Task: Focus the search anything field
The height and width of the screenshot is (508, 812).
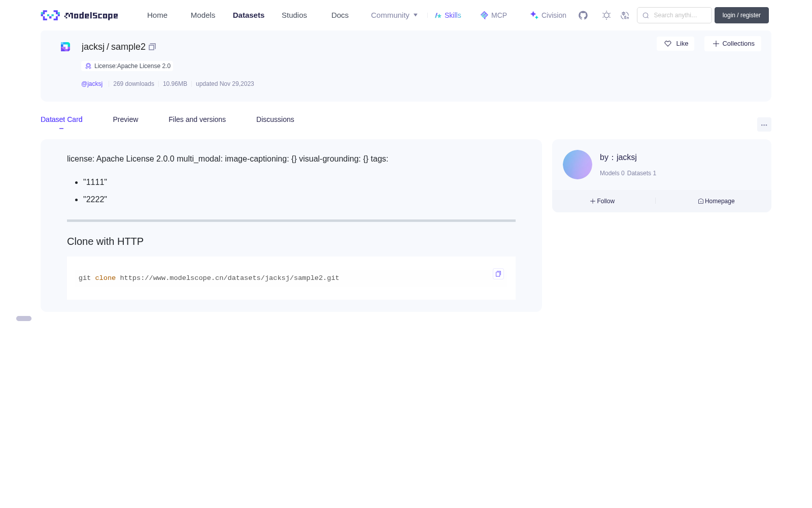Action: click(674, 15)
